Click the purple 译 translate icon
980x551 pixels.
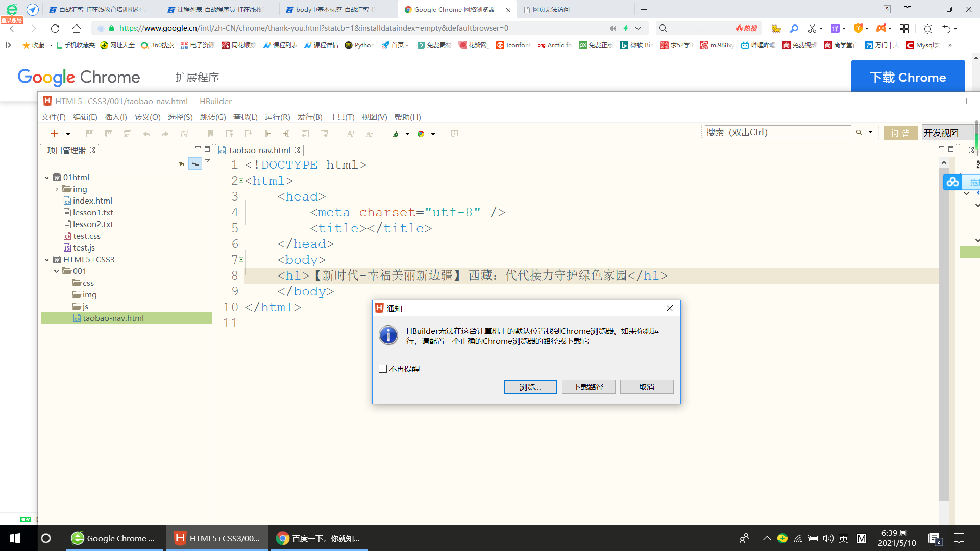click(835, 29)
